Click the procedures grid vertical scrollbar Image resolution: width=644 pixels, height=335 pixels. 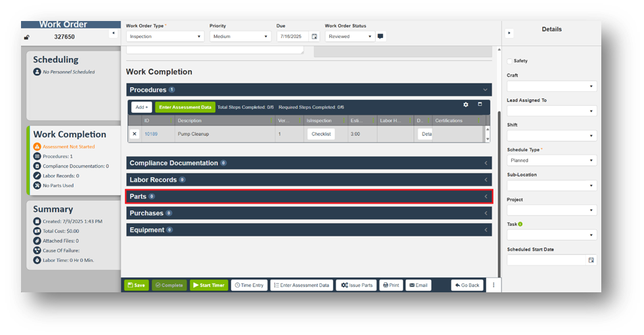click(x=487, y=134)
